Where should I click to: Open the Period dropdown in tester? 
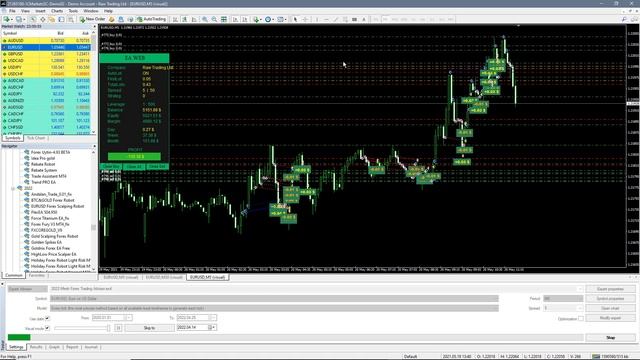coord(563,299)
